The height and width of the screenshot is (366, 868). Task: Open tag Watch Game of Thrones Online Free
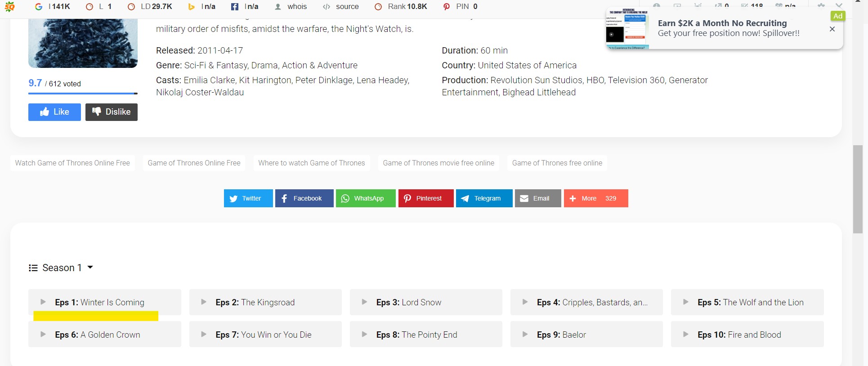[72, 163]
